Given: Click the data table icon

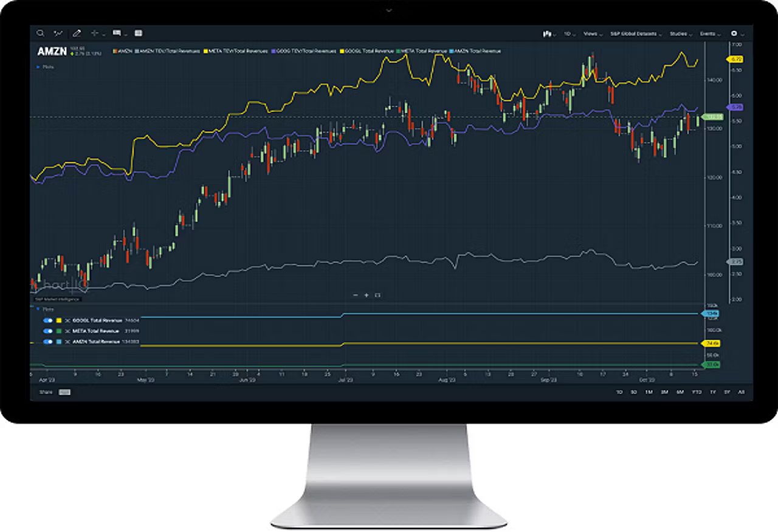Looking at the screenshot, I should point(138,33).
